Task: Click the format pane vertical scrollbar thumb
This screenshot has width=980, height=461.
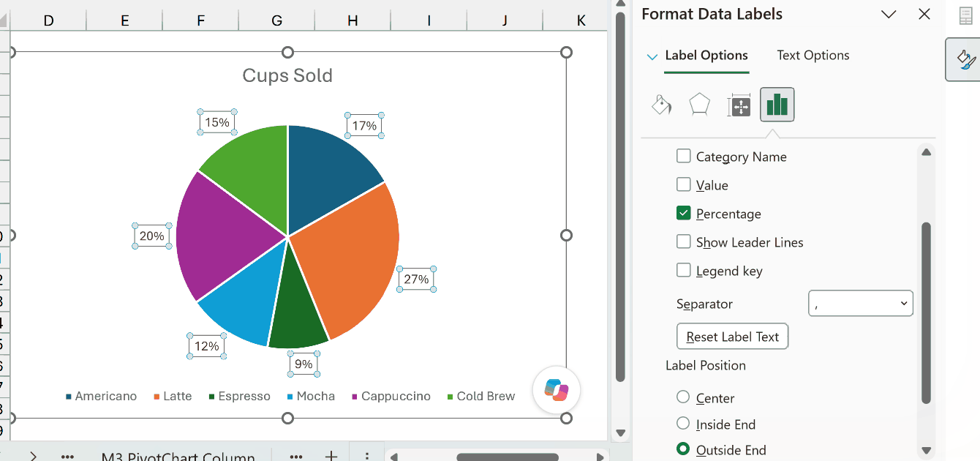Action: pos(926,312)
